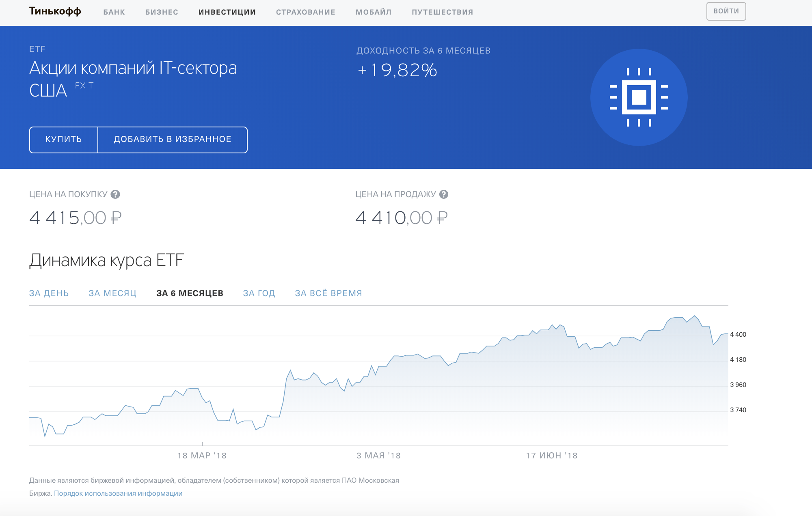812x516 pixels.
Task: Click the 3 740 axis value
Action: [x=738, y=410]
